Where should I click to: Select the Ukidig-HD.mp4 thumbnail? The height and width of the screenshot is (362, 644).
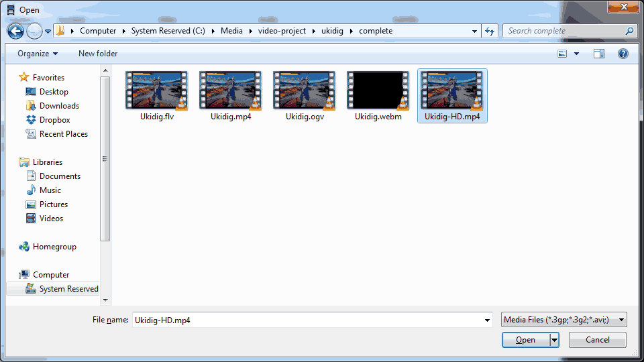(x=452, y=90)
